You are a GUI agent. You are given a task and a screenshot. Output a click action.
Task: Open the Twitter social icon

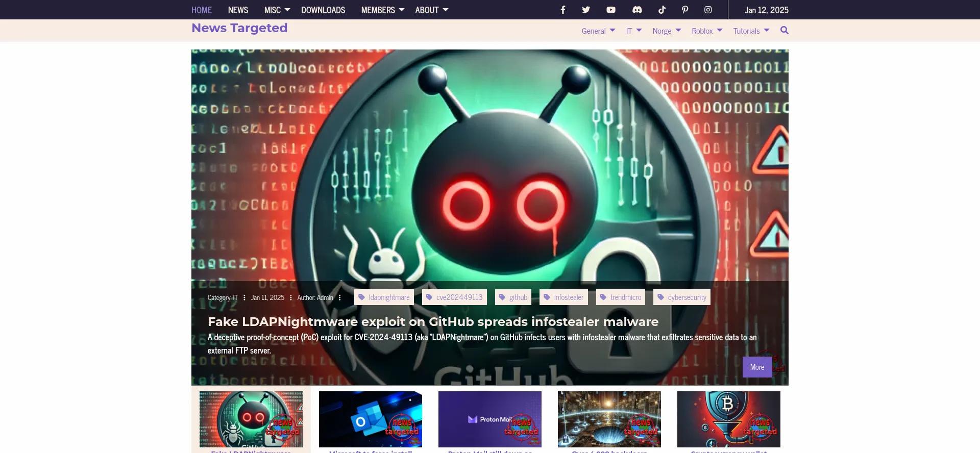click(586, 10)
